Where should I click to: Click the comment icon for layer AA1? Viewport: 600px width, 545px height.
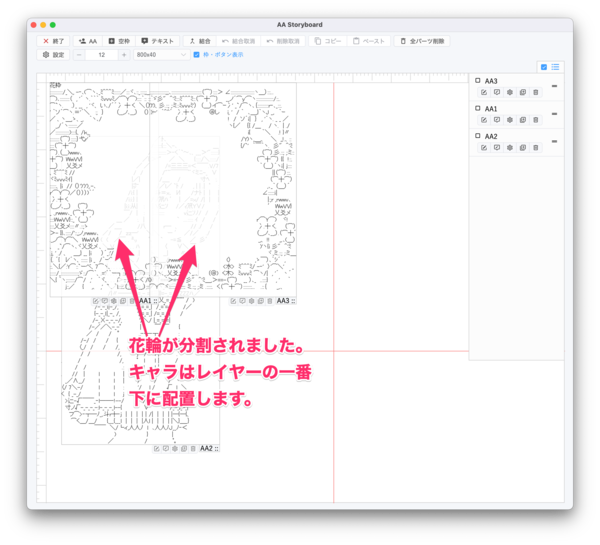coord(497,120)
